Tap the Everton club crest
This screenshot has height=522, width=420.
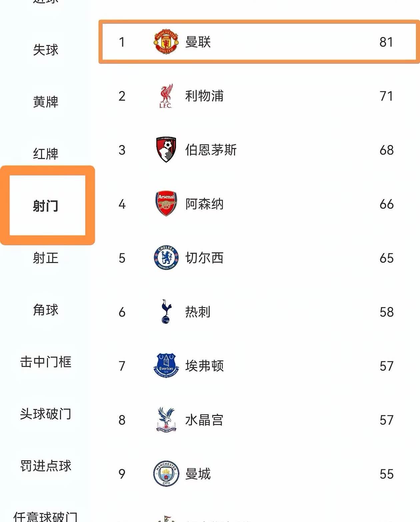(x=166, y=366)
